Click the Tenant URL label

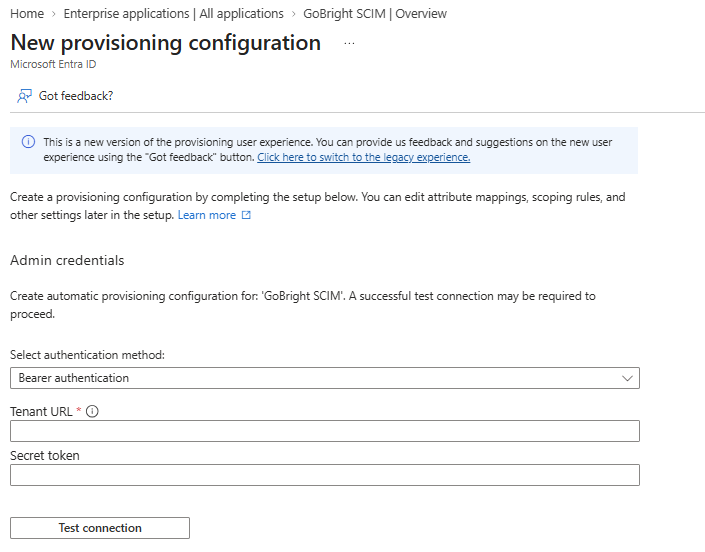pos(41,411)
